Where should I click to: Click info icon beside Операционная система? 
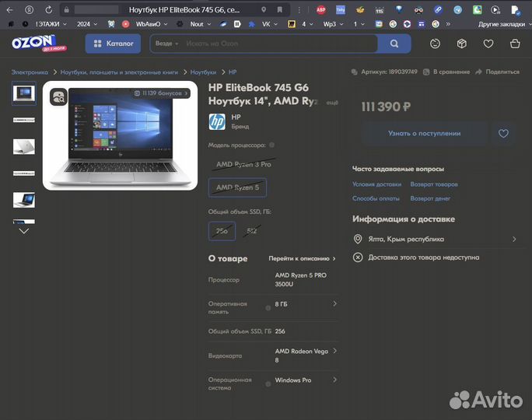268,384
